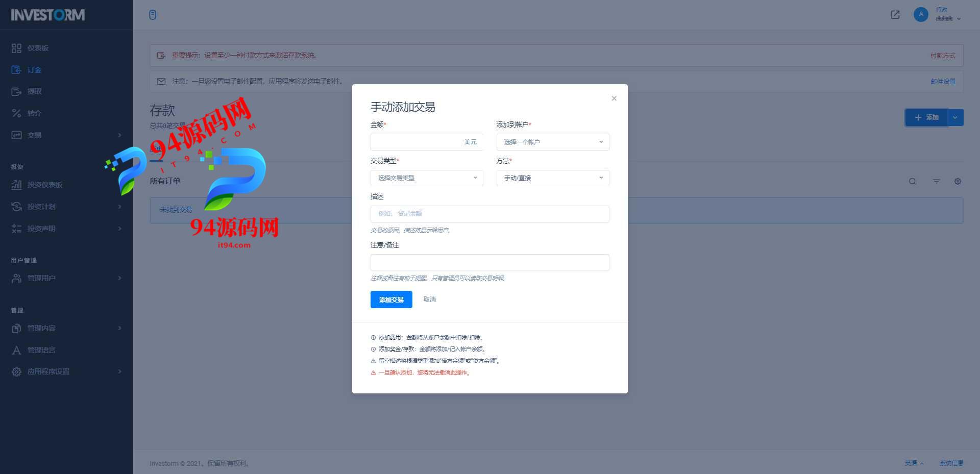Click the 投资计划 sidebar icon
Image resolution: width=980 pixels, height=474 pixels.
[17, 207]
